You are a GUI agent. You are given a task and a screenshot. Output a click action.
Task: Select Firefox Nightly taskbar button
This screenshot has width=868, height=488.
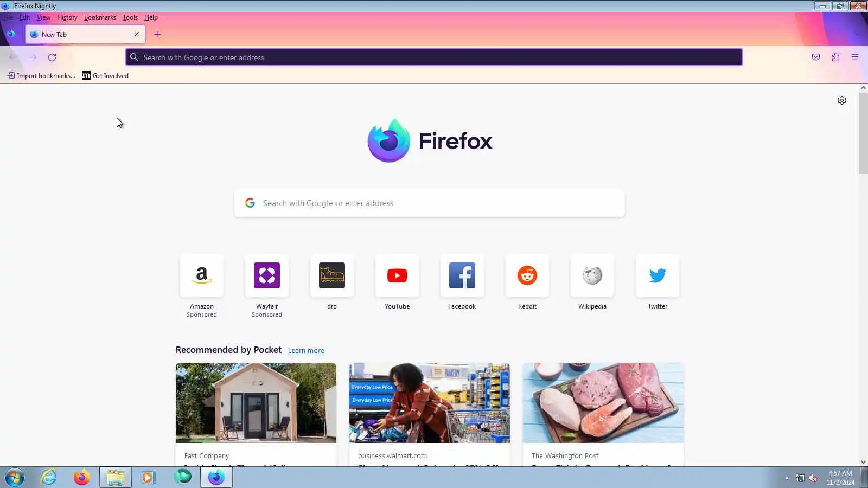point(216,478)
